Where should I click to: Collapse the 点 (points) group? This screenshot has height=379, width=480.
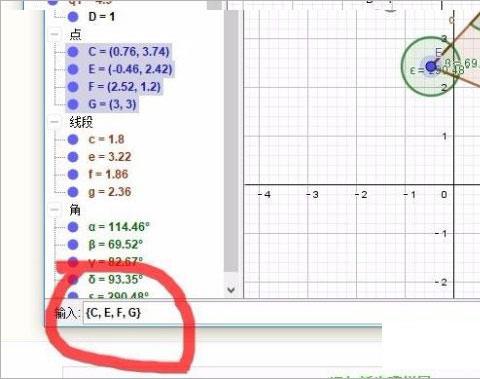coord(54,34)
